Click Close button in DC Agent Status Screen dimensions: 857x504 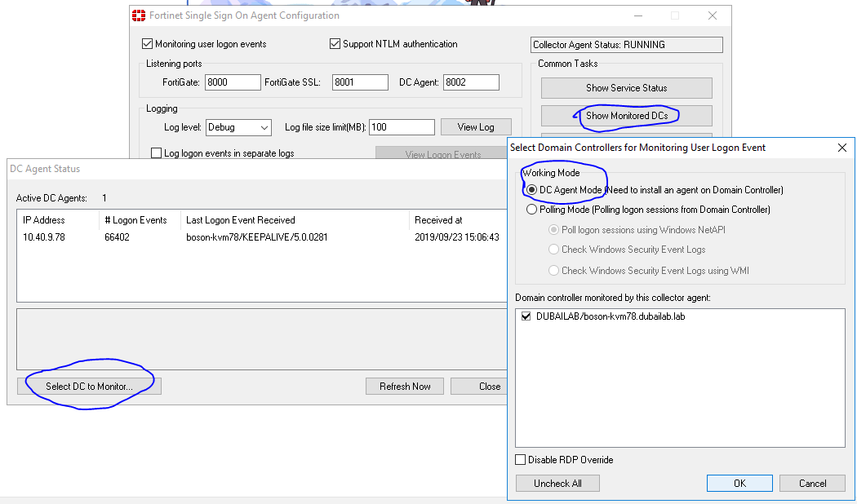pos(480,386)
